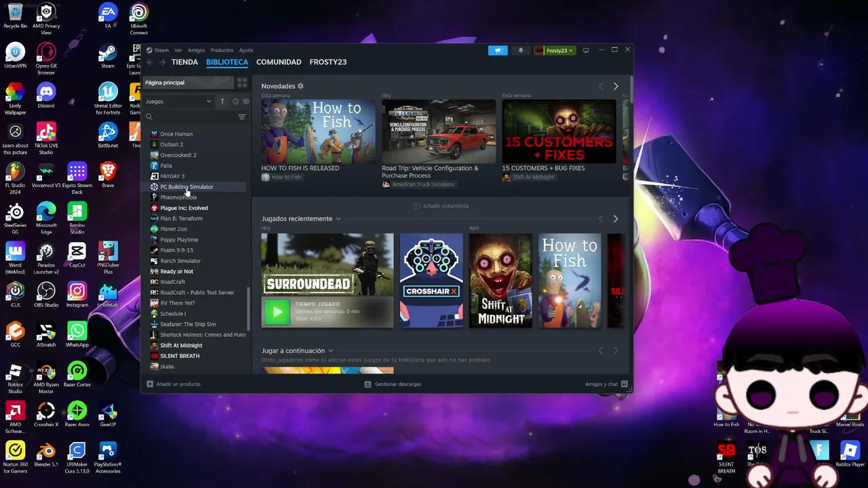Select Phasmophobia in library list
The width and height of the screenshot is (868, 488).
[x=178, y=197]
